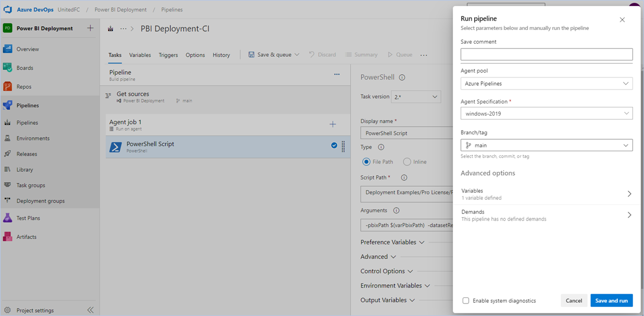The width and height of the screenshot is (644, 316).
Task: Select the File Path radio button
Action: point(367,162)
